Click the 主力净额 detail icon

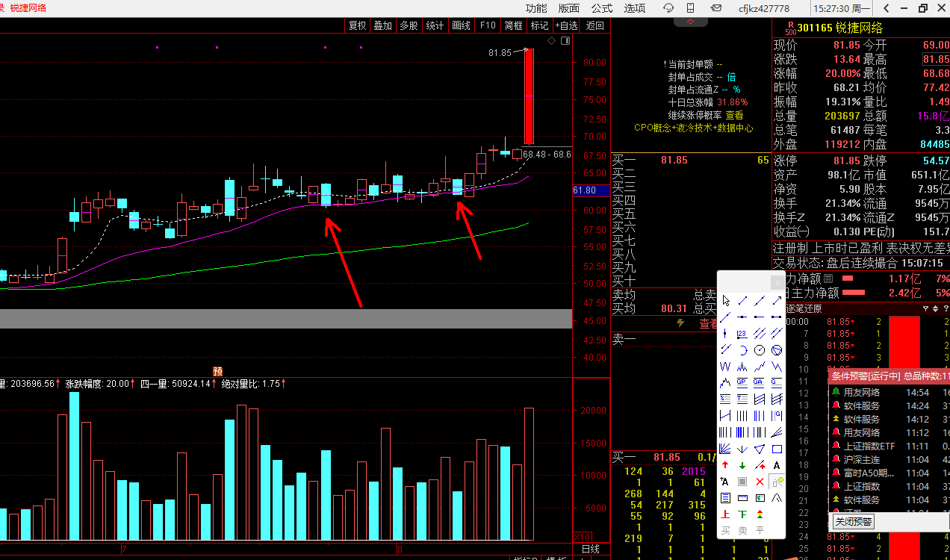(828, 279)
